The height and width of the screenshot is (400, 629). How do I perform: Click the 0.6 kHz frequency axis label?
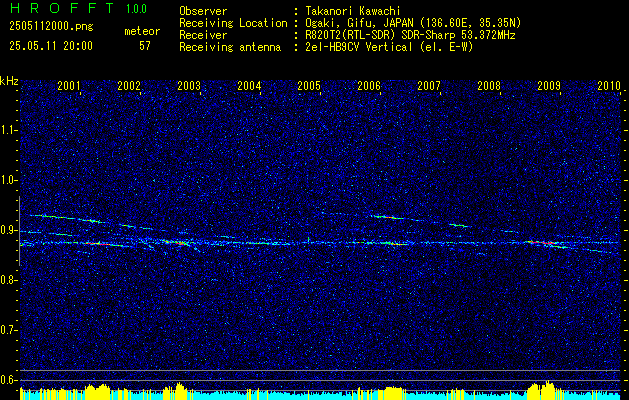click(8, 380)
